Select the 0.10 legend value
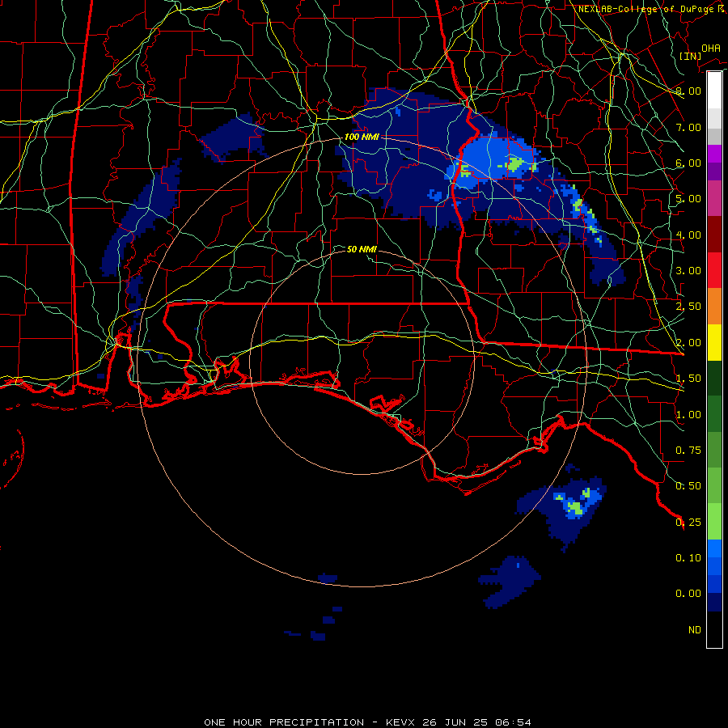 pyautogui.click(x=688, y=558)
